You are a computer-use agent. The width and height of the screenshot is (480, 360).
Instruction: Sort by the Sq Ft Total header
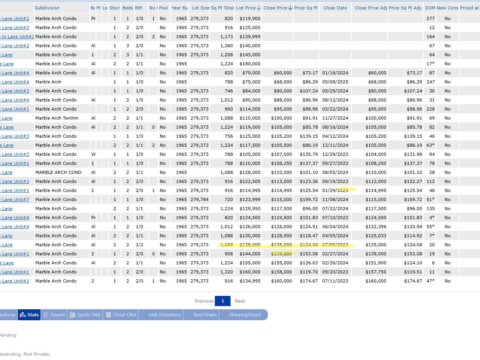[x=222, y=8]
